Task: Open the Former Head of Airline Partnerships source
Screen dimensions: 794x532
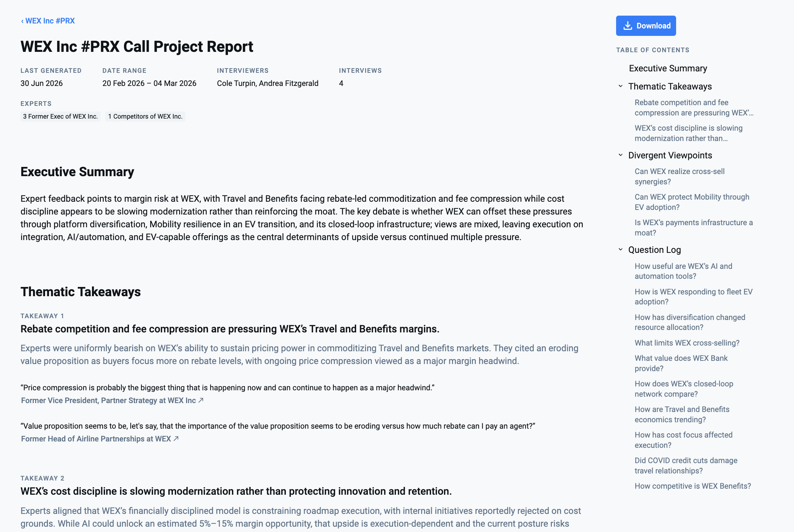Action: (x=96, y=439)
